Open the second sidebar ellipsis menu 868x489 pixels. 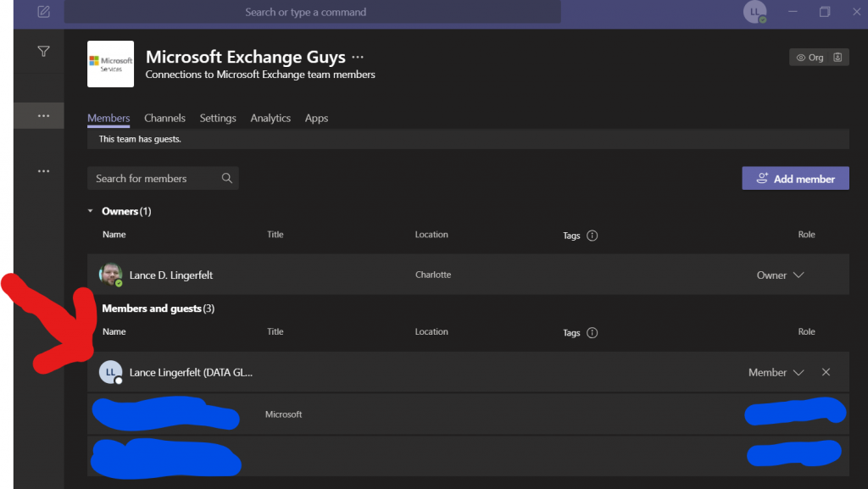44,171
